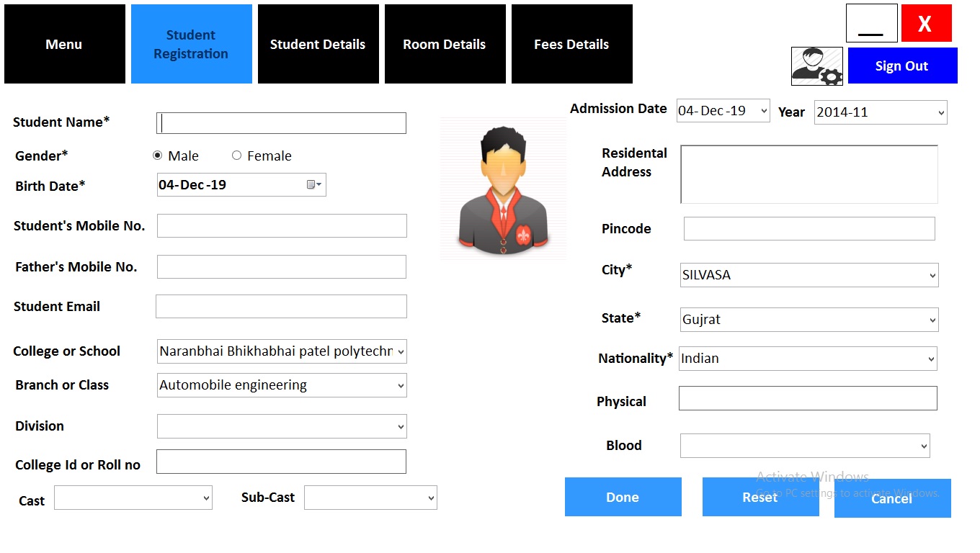The width and height of the screenshot is (980, 553).
Task: Click Sign Out to log off
Action: click(901, 66)
